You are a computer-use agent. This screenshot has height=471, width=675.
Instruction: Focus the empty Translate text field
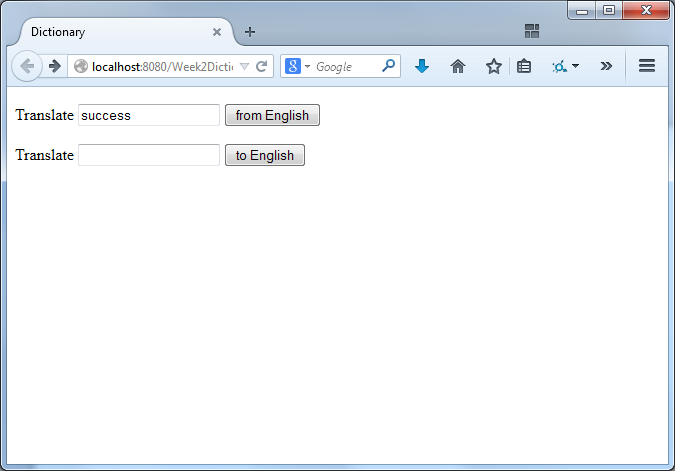tap(149, 155)
